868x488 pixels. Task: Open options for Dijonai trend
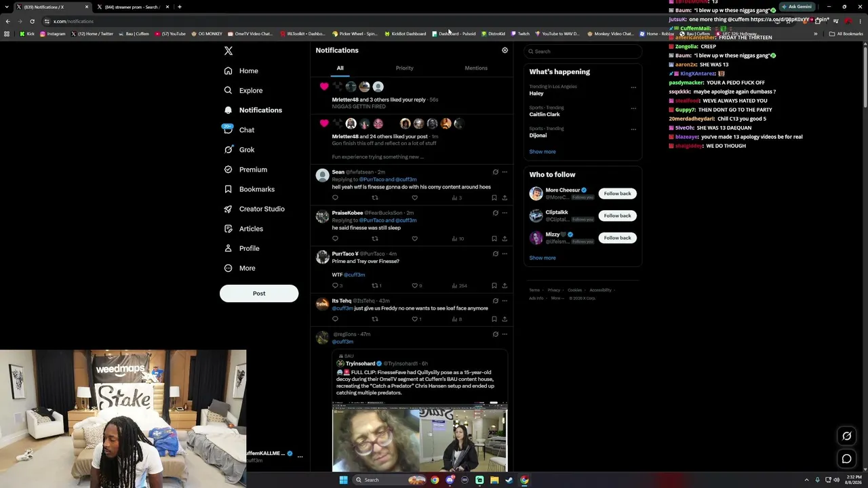[x=633, y=129]
